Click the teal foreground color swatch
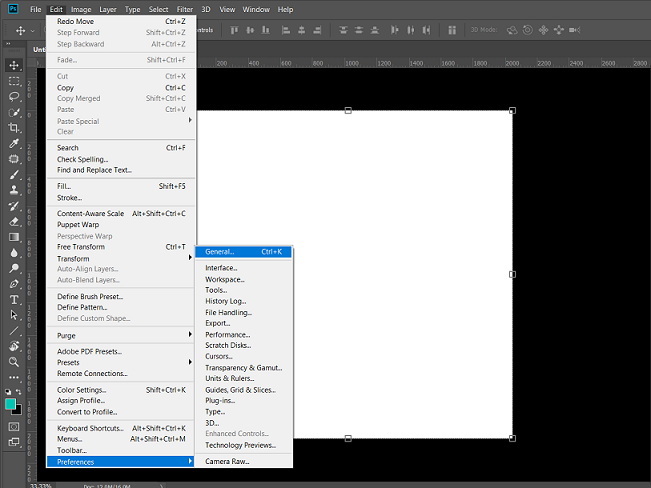The height and width of the screenshot is (488, 651). [11, 404]
